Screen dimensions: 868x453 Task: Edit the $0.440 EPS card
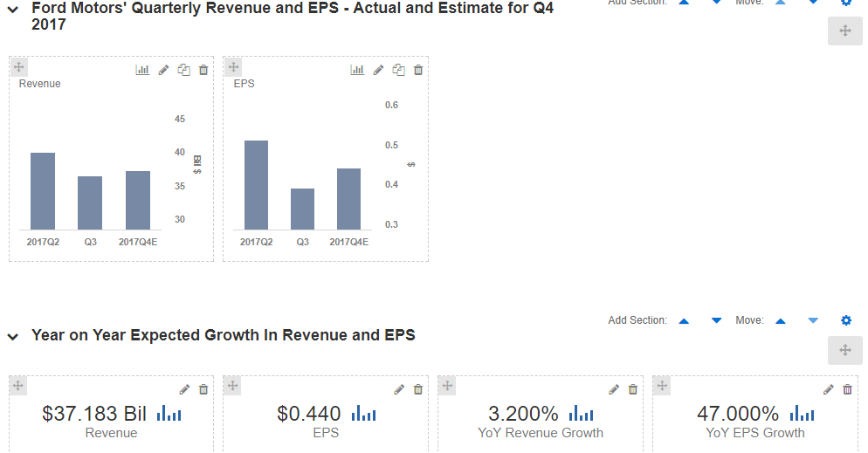[x=399, y=389]
